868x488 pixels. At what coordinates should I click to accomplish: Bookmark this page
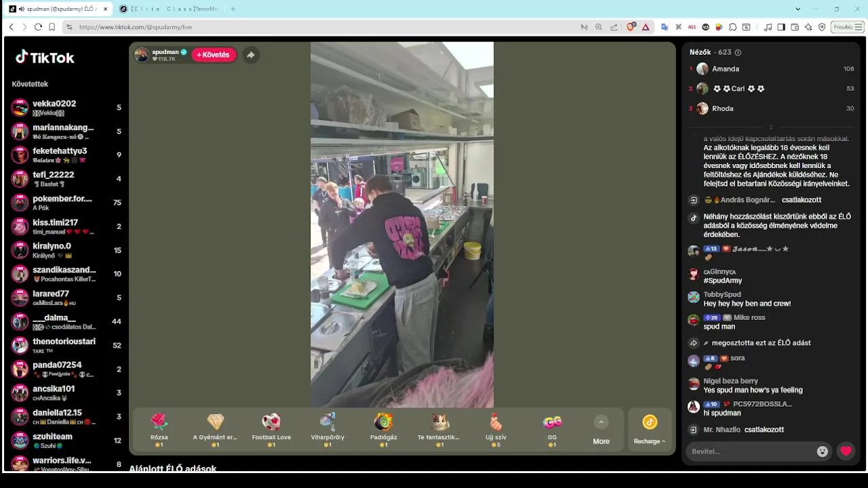(x=52, y=27)
